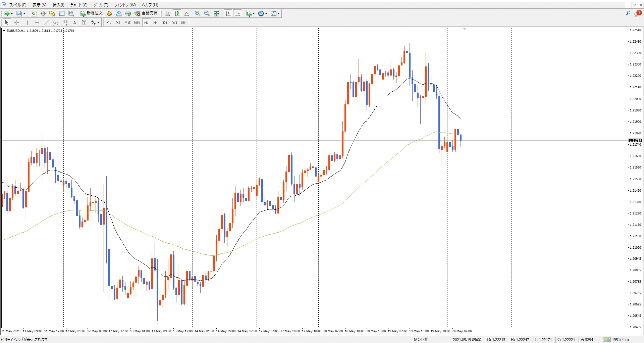
Task: Open the Signals broadcast icon
Action: pyautogui.click(x=128, y=13)
